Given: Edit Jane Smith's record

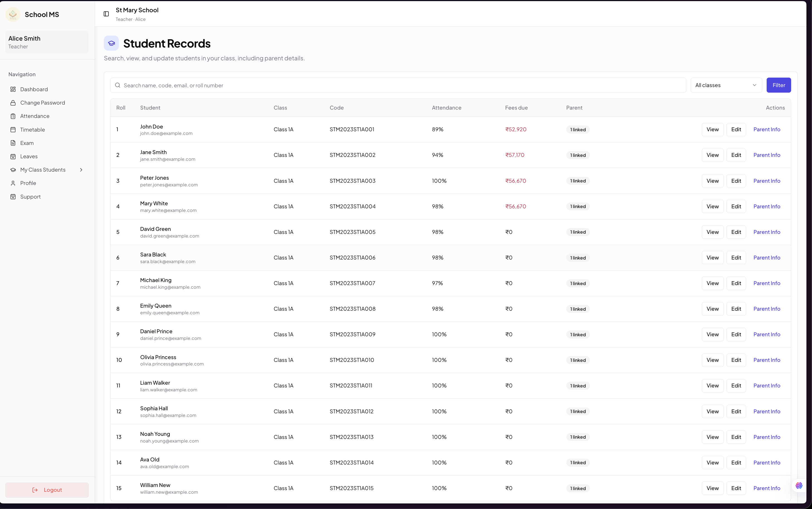Looking at the screenshot, I should pyautogui.click(x=736, y=155).
